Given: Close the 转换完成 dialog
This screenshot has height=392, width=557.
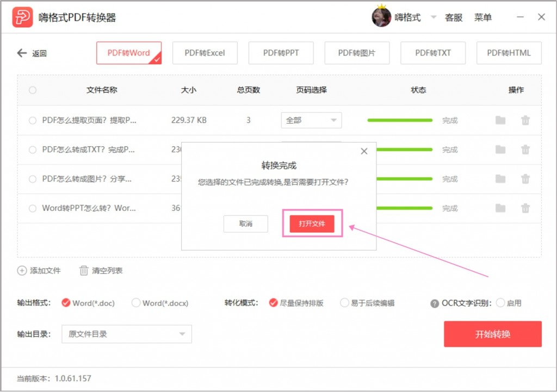Looking at the screenshot, I should [x=364, y=151].
